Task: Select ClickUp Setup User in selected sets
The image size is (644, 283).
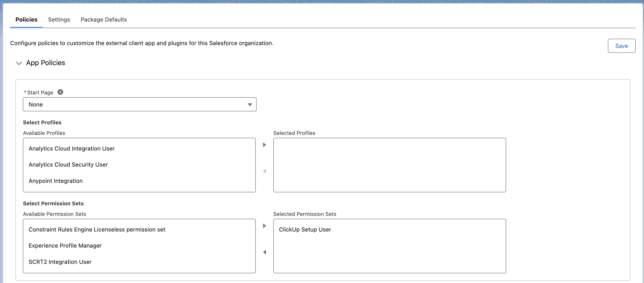Action: pyautogui.click(x=389, y=230)
